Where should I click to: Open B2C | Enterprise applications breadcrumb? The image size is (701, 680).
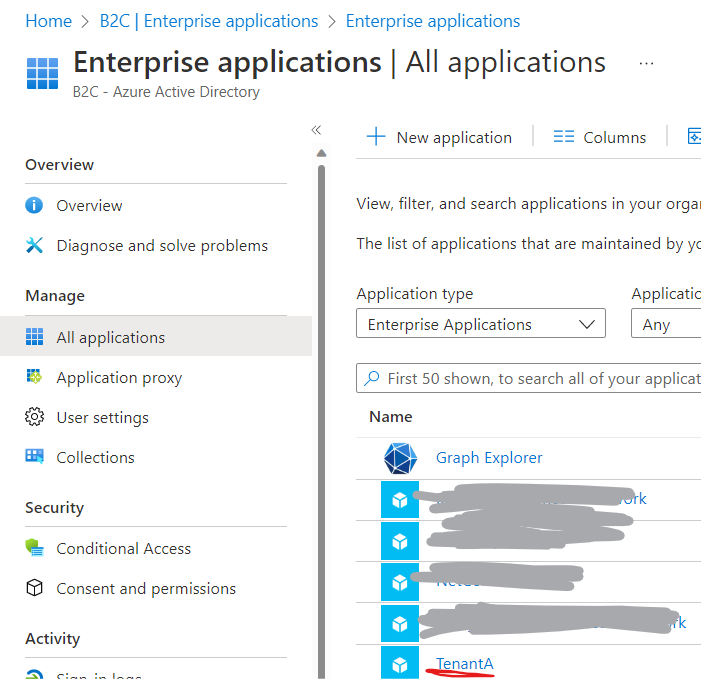(x=209, y=21)
